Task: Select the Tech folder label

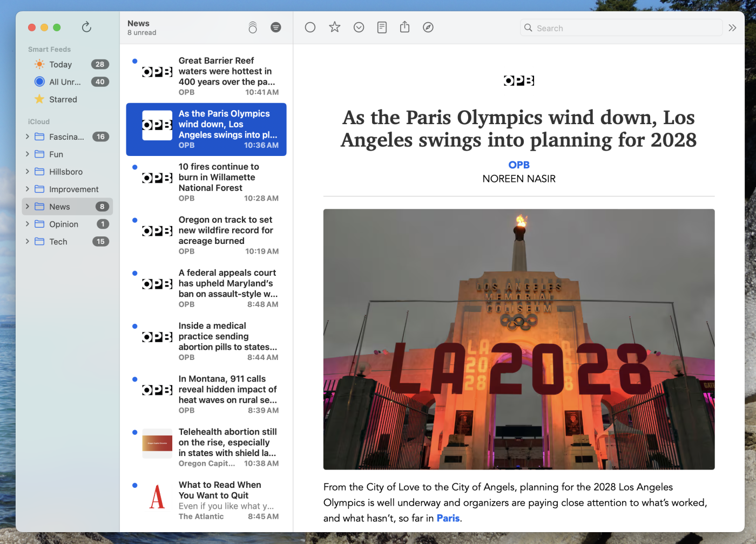Action: [x=58, y=242]
